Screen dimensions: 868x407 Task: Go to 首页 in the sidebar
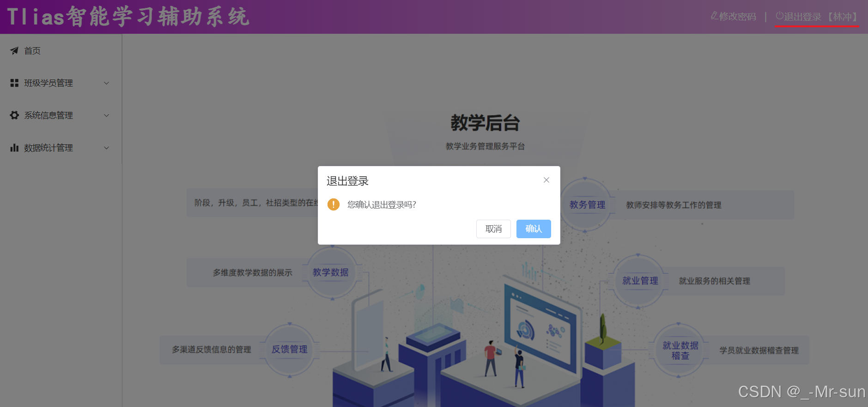pyautogui.click(x=61, y=51)
